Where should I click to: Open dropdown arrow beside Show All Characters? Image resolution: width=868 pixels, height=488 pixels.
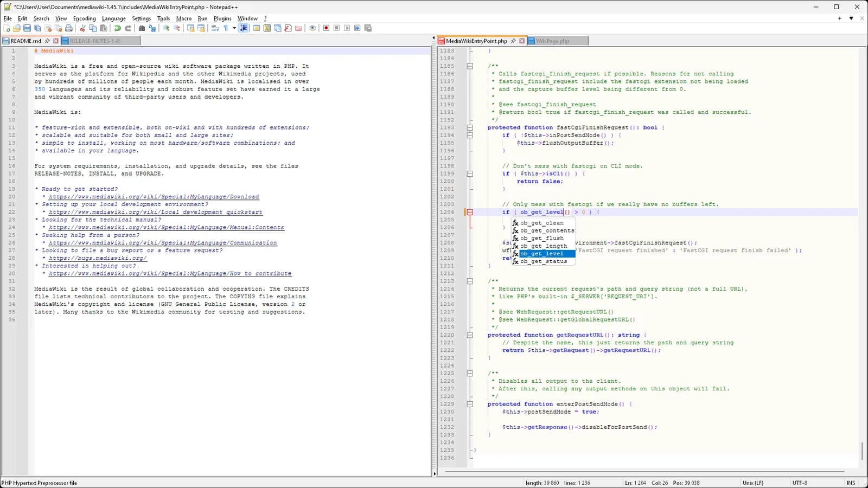pos(234,28)
